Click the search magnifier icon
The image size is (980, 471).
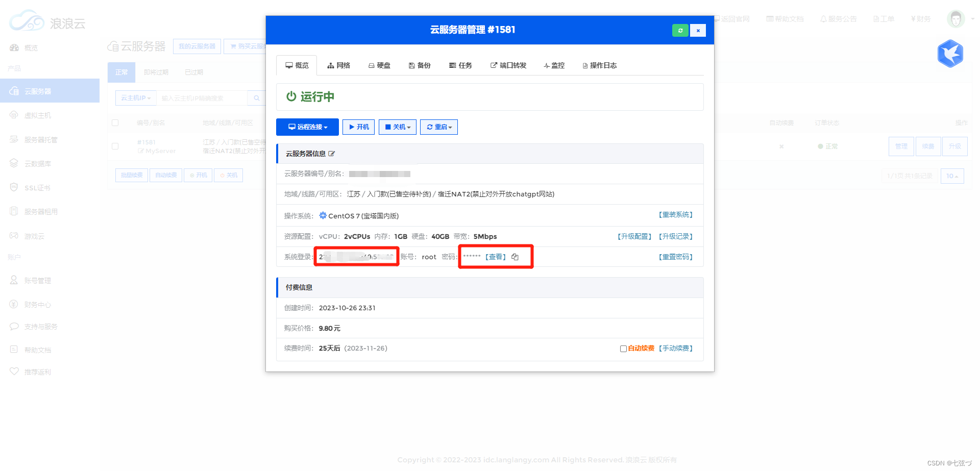tap(257, 97)
